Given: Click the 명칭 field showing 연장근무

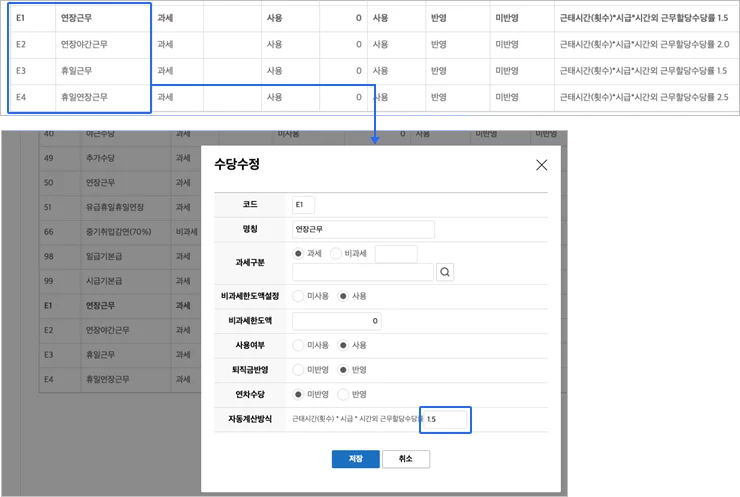Looking at the screenshot, I should [363, 229].
